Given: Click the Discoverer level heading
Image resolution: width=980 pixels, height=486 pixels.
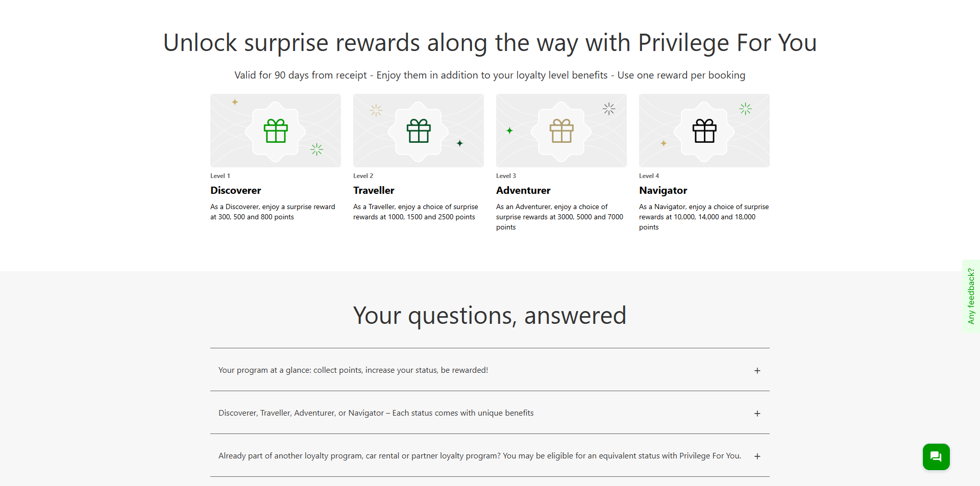Looking at the screenshot, I should coord(235,190).
